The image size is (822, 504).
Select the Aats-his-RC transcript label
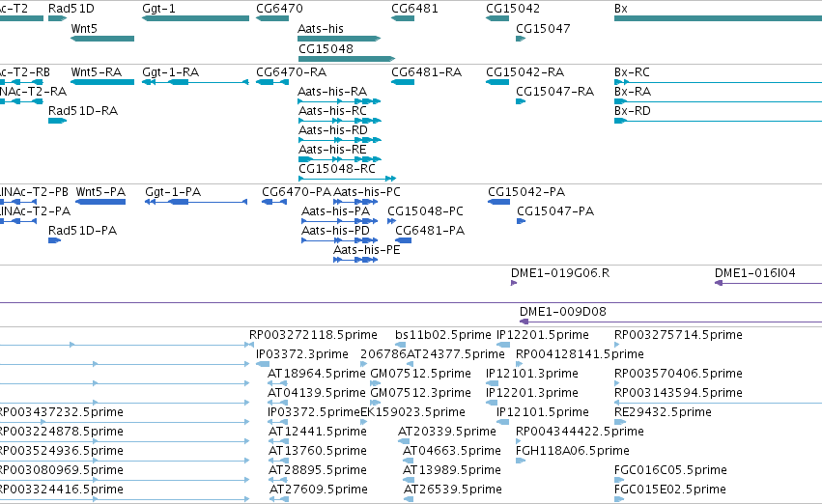tap(333, 110)
